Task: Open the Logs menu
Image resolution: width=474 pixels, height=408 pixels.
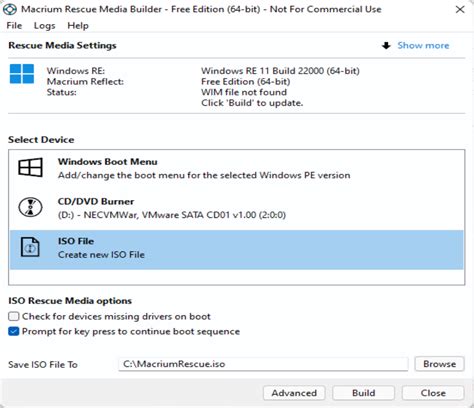Action: click(x=44, y=26)
